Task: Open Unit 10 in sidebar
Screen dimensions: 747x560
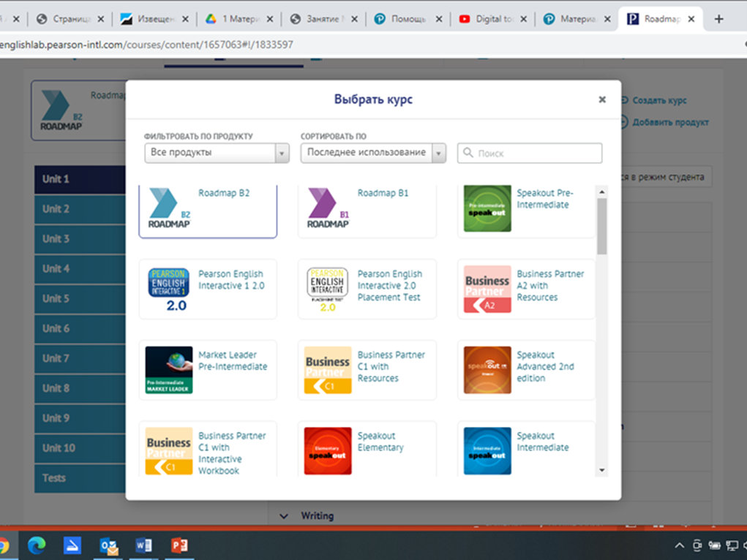Action: point(80,448)
